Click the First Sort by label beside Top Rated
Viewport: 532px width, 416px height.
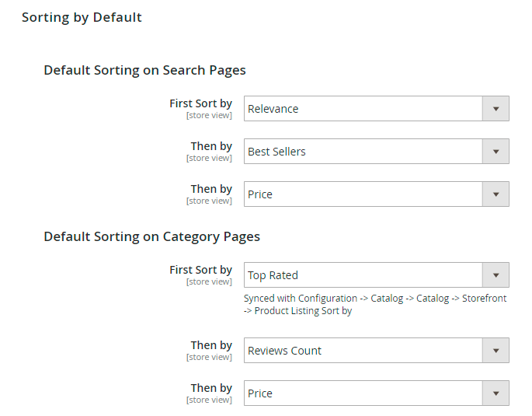pyautogui.click(x=200, y=270)
